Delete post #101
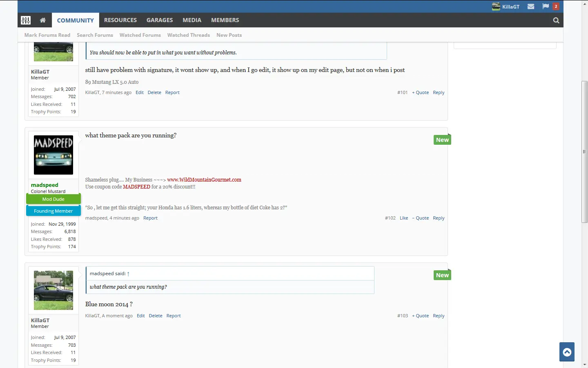588x368 pixels. point(154,92)
